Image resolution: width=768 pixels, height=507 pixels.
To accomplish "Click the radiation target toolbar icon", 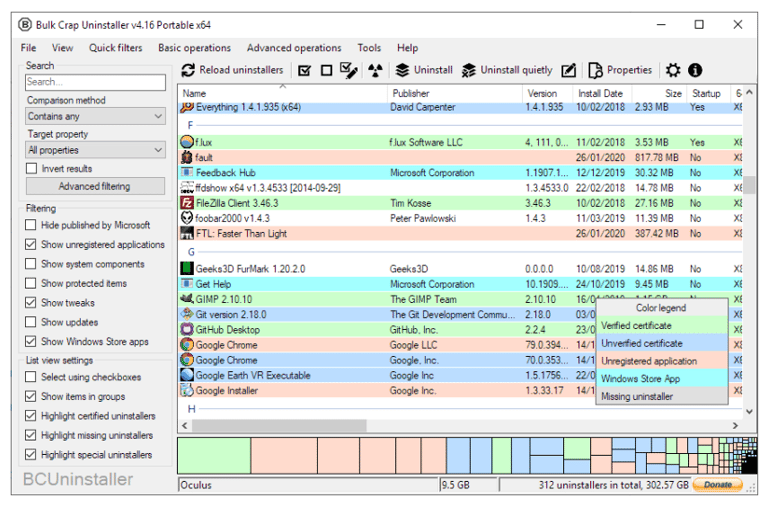I will click(375, 71).
